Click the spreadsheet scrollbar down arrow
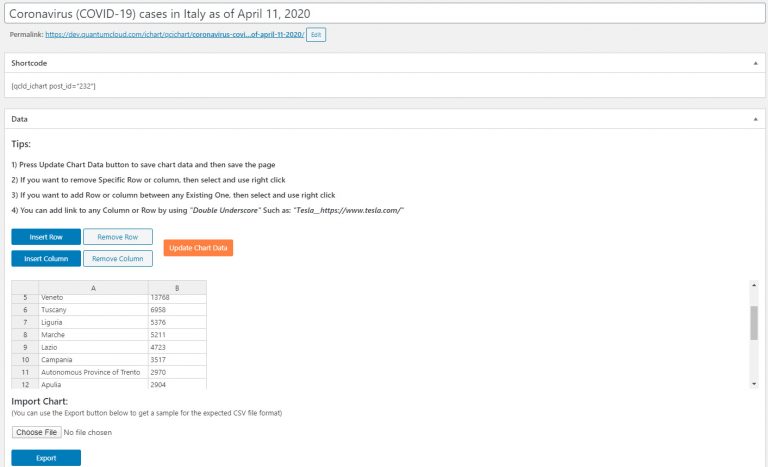Image resolution: width=768 pixels, height=467 pixels. (x=754, y=384)
